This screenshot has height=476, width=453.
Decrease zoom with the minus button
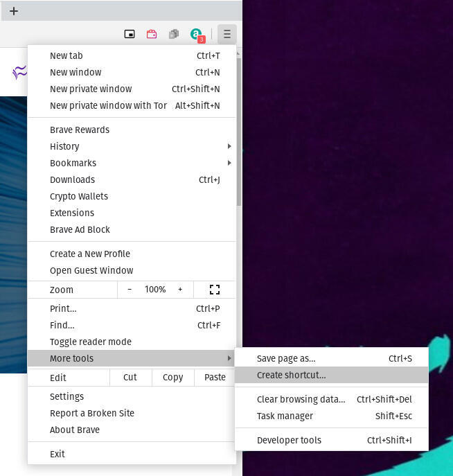(x=130, y=290)
